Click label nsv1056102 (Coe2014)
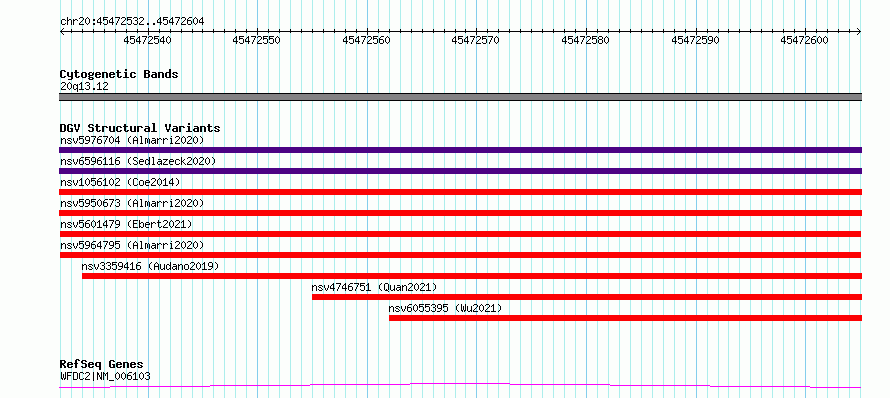 tap(120, 182)
